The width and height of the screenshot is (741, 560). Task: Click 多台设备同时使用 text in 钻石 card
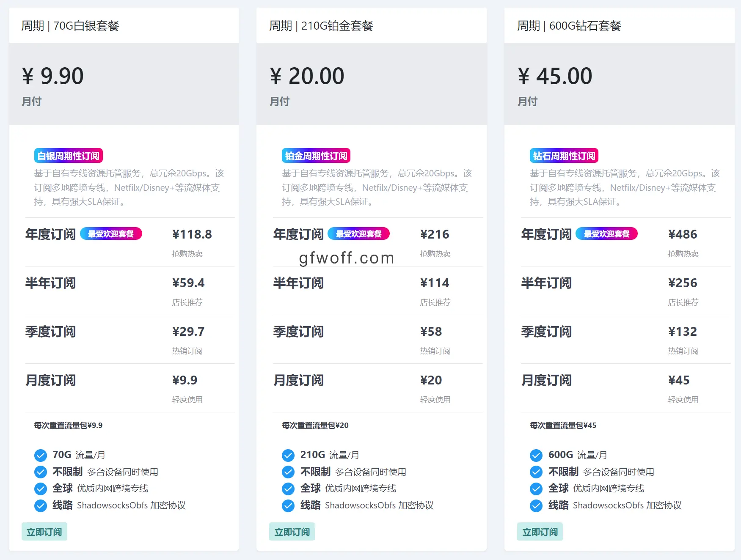619,472
